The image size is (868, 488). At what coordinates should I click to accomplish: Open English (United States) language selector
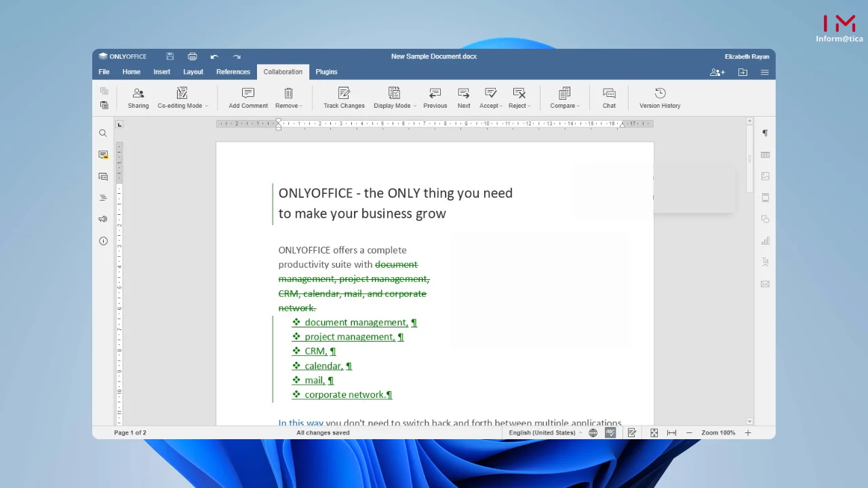pyautogui.click(x=545, y=432)
